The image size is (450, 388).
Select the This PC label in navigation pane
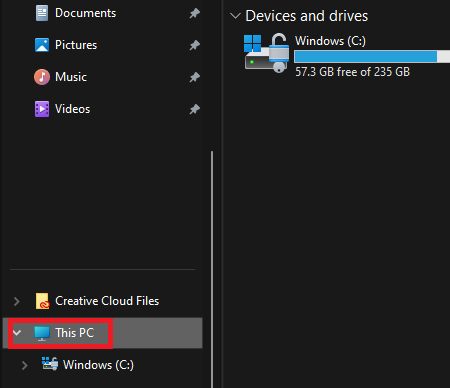75,333
